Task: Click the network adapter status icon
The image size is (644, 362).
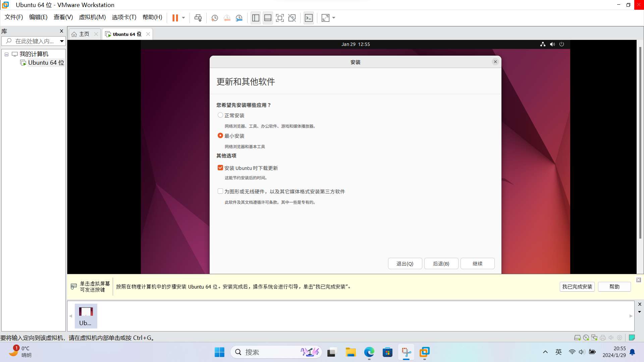Action: [594, 338]
